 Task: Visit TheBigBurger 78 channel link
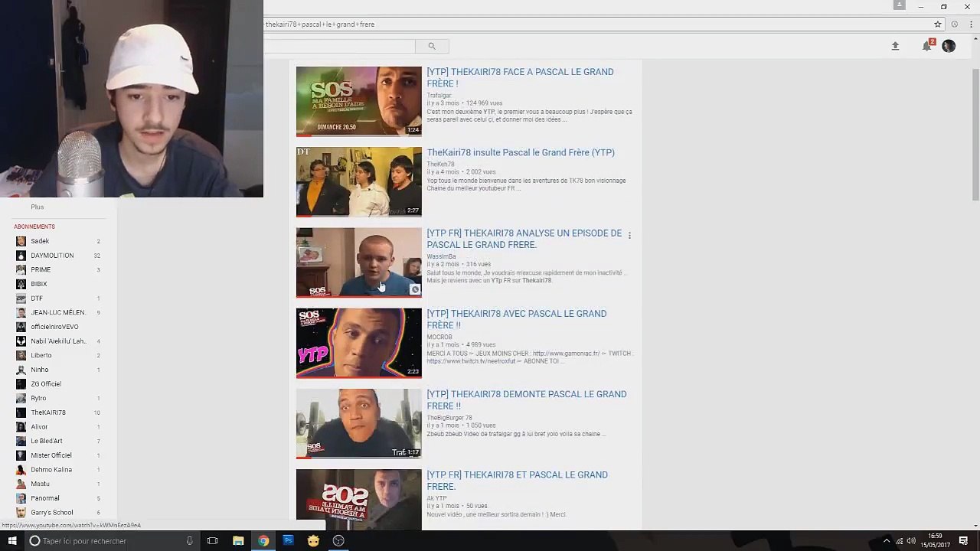(449, 418)
